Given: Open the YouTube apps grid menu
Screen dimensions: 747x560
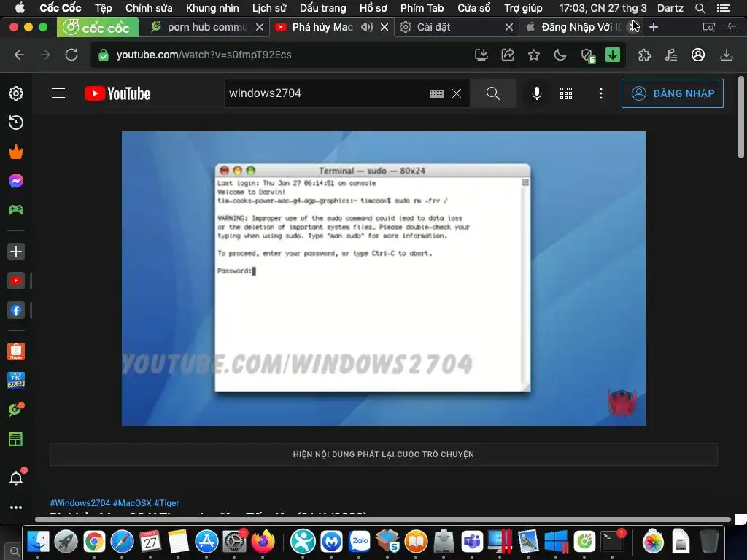Looking at the screenshot, I should tap(566, 93).
